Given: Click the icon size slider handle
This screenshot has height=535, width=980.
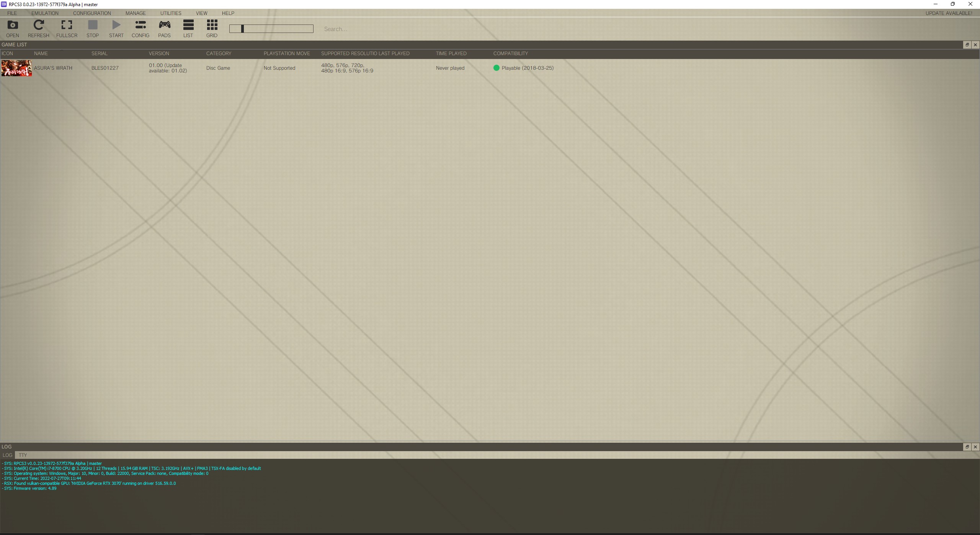Looking at the screenshot, I should 242,29.
